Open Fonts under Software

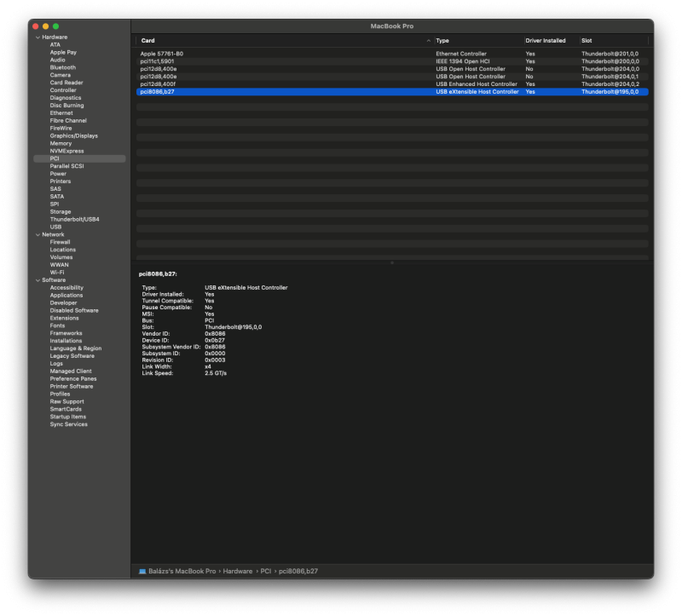click(x=57, y=326)
